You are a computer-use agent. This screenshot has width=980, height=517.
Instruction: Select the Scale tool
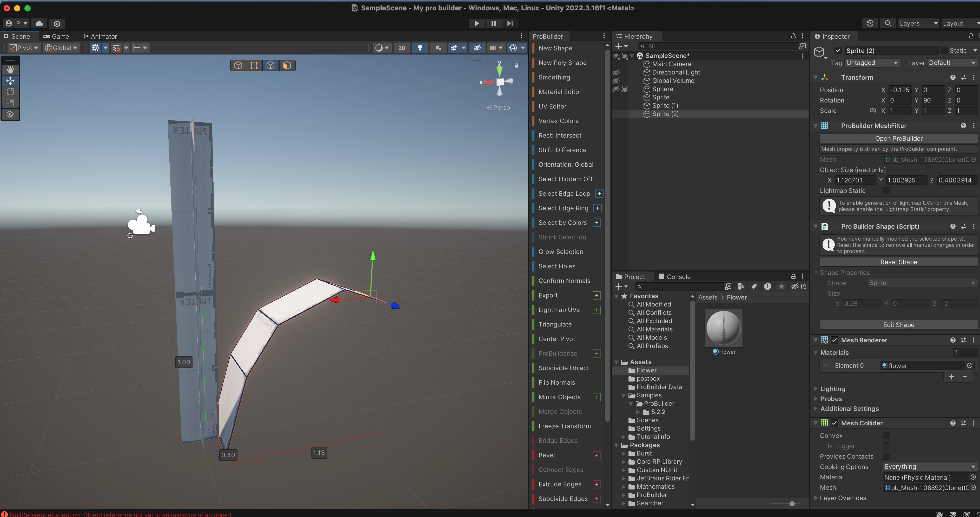(x=10, y=103)
